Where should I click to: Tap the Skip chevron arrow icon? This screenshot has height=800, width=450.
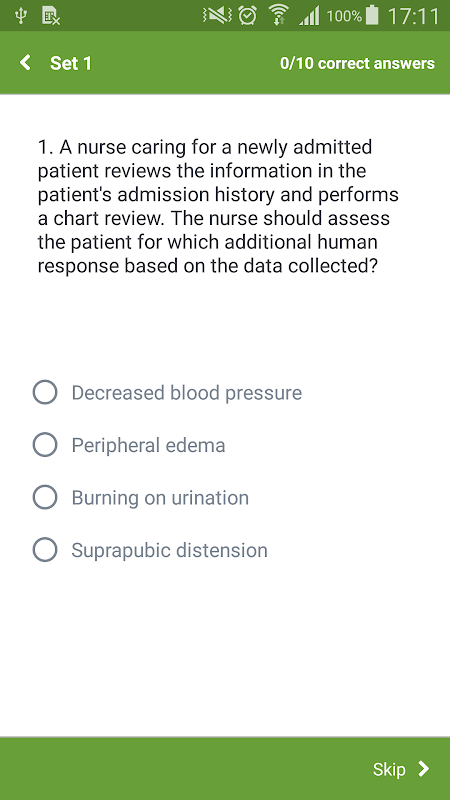423,768
